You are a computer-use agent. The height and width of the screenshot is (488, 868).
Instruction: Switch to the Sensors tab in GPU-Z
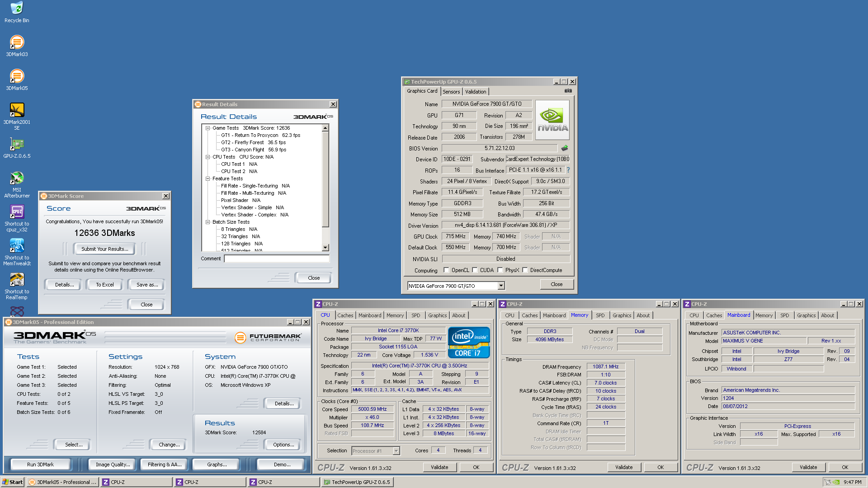tap(451, 92)
